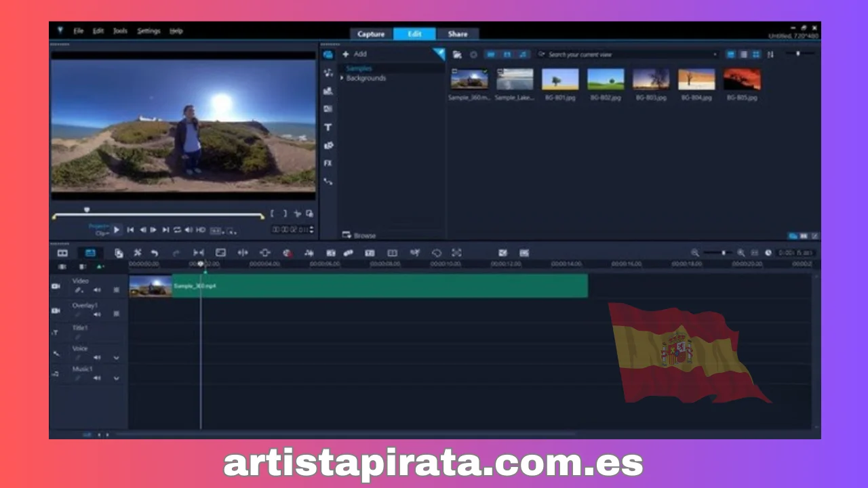Expand the Music1 track chevron
Image resolution: width=868 pixels, height=488 pixels.
coord(116,379)
